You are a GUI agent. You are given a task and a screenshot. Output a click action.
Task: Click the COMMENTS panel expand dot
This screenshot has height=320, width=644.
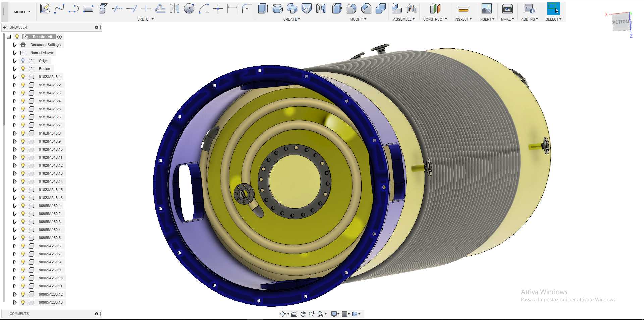(96, 314)
